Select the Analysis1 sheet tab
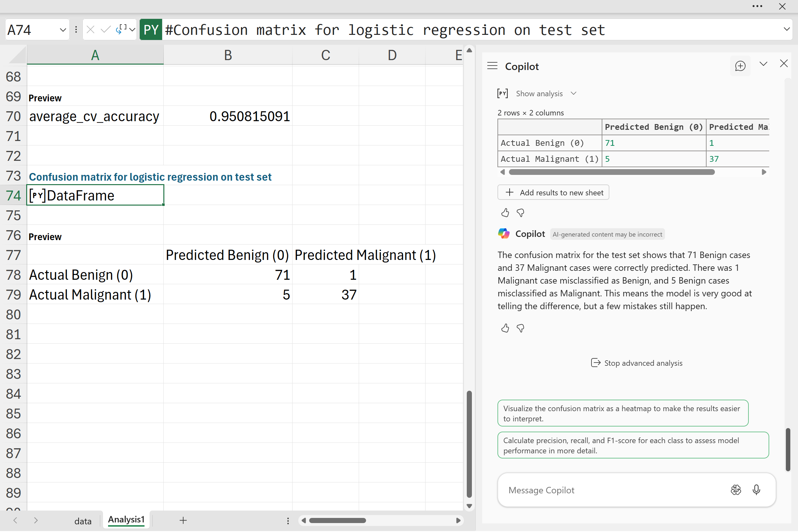Viewport: 798px width, 532px height. coord(126,520)
